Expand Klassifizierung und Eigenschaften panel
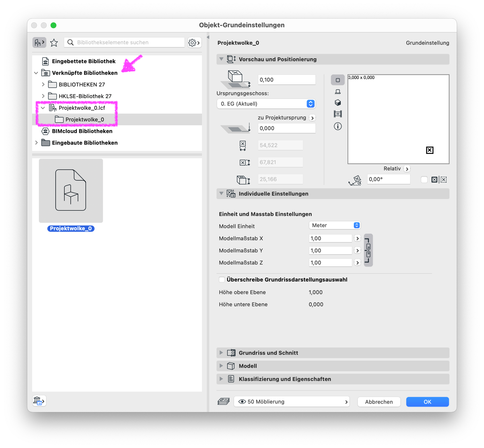This screenshot has height=448, width=484. pyautogui.click(x=221, y=379)
